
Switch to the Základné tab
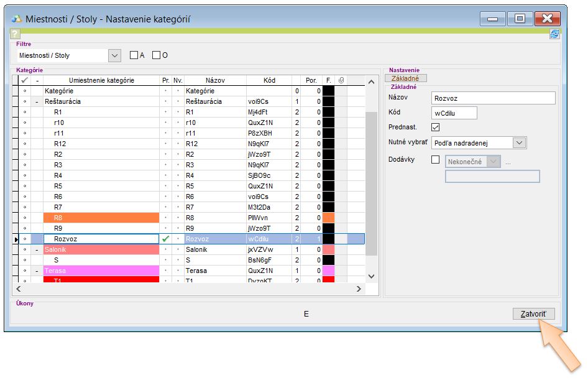[405, 78]
